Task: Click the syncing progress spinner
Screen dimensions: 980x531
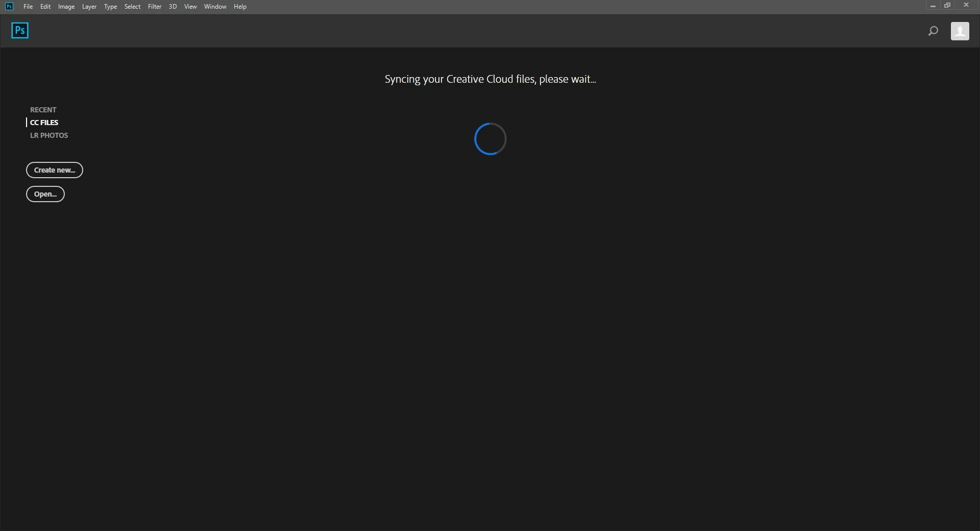Action: pos(490,139)
